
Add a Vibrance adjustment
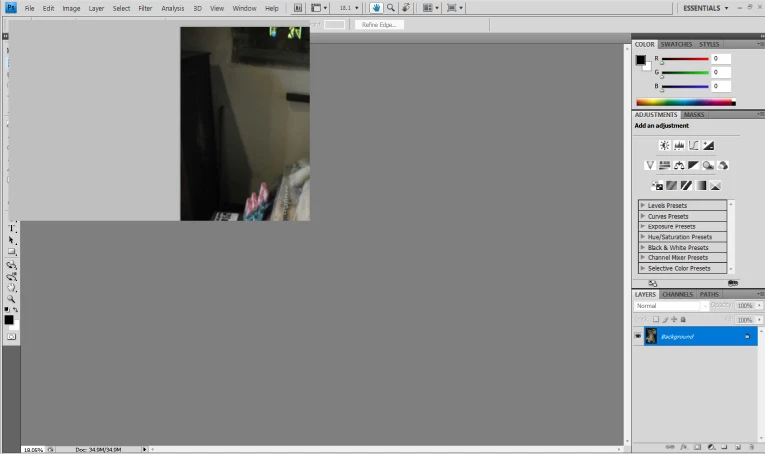click(x=649, y=165)
